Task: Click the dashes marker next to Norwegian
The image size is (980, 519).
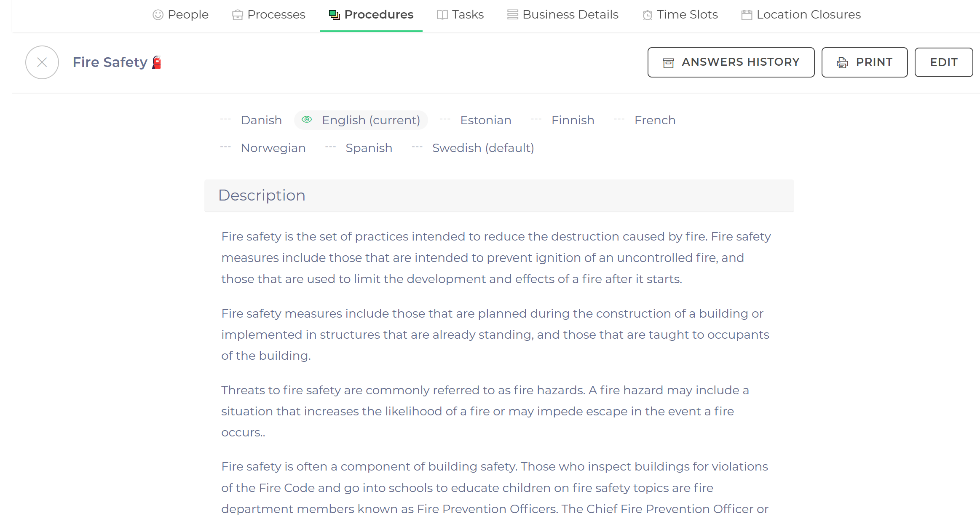Action: (225, 147)
